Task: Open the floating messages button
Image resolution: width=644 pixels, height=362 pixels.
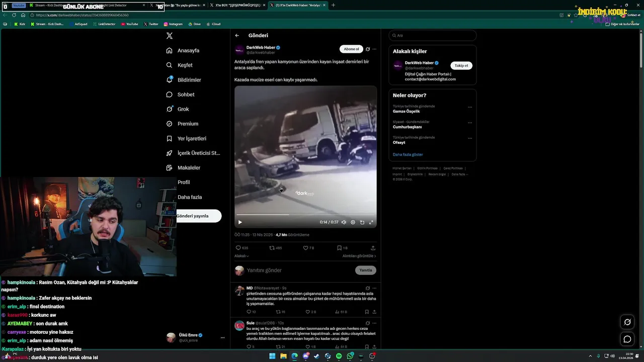Action: click(x=627, y=339)
